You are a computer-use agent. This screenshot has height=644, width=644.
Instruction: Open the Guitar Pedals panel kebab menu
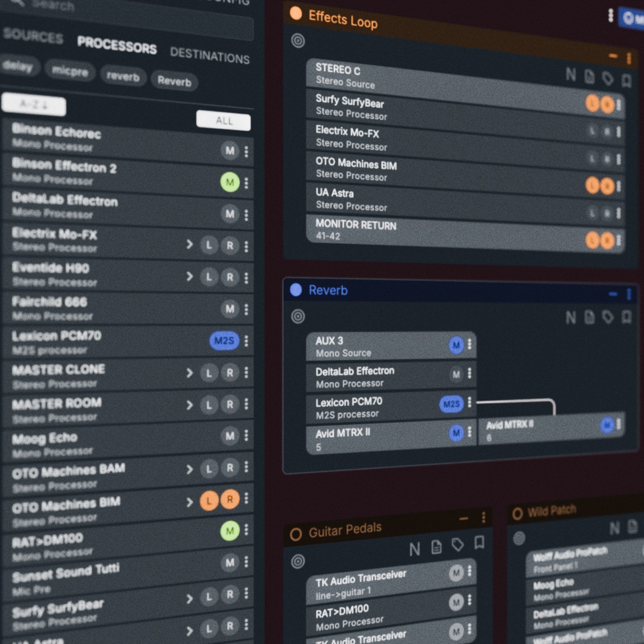484,517
